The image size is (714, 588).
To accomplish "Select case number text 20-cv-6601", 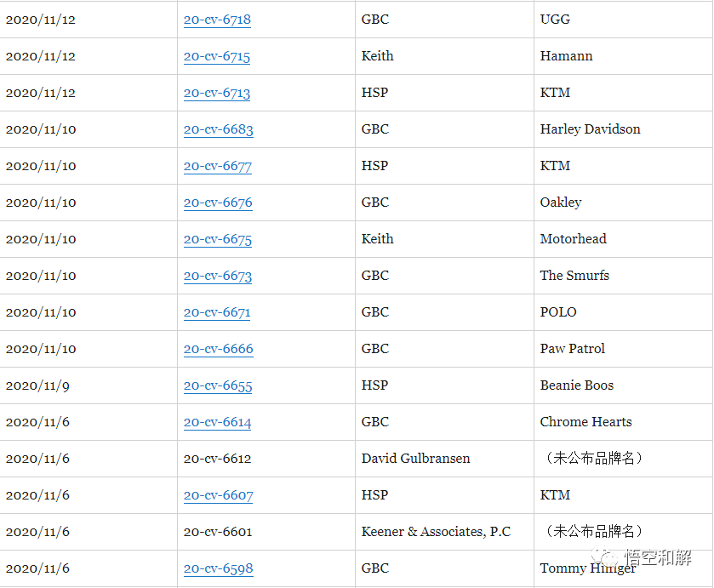I will point(218,532).
